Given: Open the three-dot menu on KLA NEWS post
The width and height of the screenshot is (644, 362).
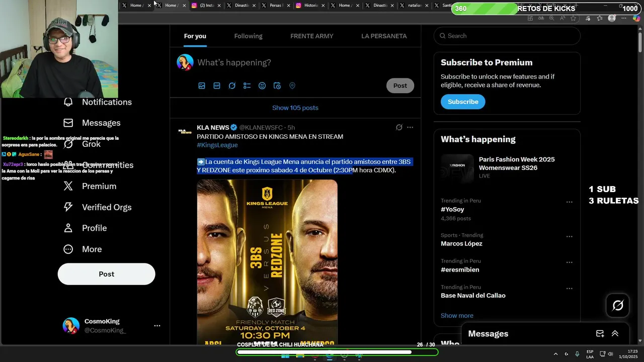Looking at the screenshot, I should coord(410,128).
